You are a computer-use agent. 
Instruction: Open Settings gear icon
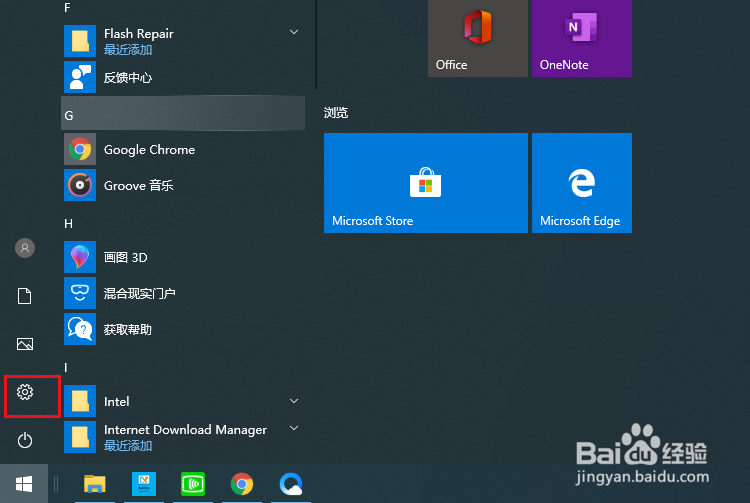25,392
